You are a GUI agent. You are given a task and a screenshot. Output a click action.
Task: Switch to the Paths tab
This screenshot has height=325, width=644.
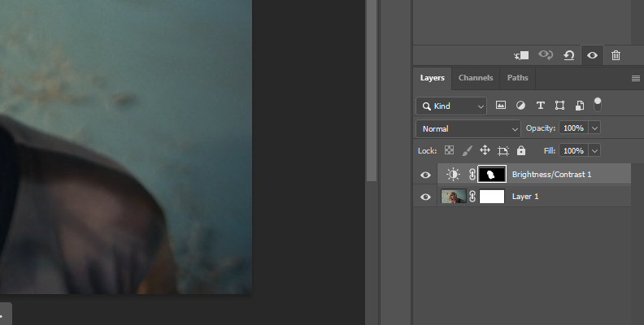[517, 78]
